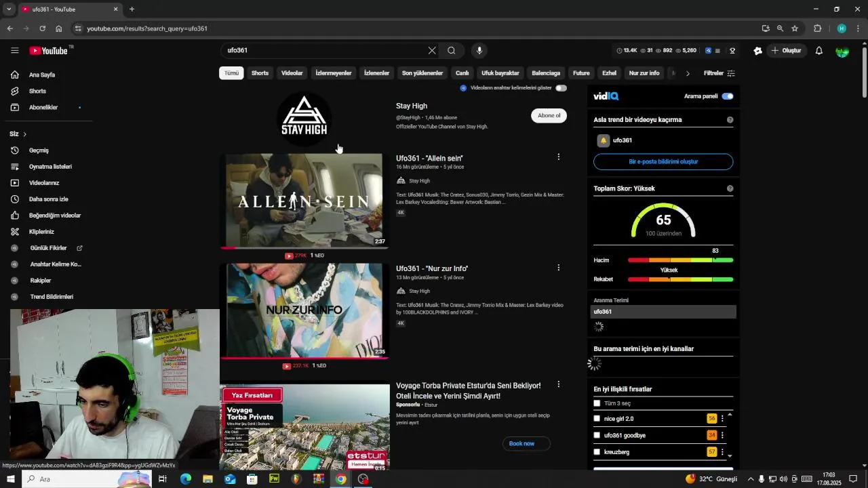The height and width of the screenshot is (488, 868).
Task: Open the Stay High channel title
Action: click(412, 106)
